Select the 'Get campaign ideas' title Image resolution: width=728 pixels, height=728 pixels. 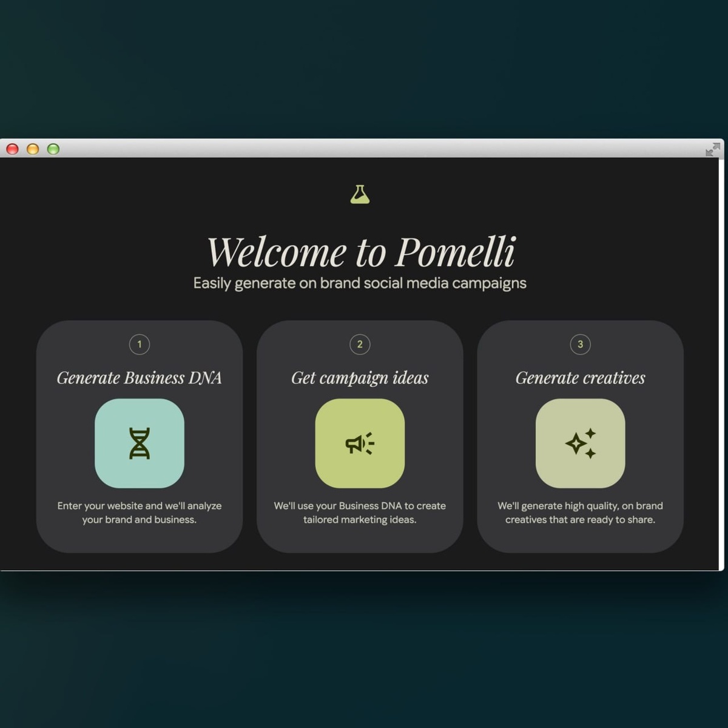click(x=360, y=378)
